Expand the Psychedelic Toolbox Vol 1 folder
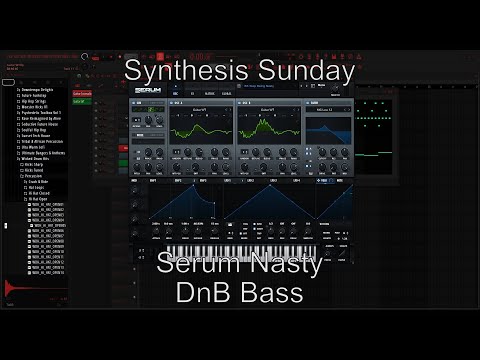Viewport: 480px width, 360px height. 38,113
